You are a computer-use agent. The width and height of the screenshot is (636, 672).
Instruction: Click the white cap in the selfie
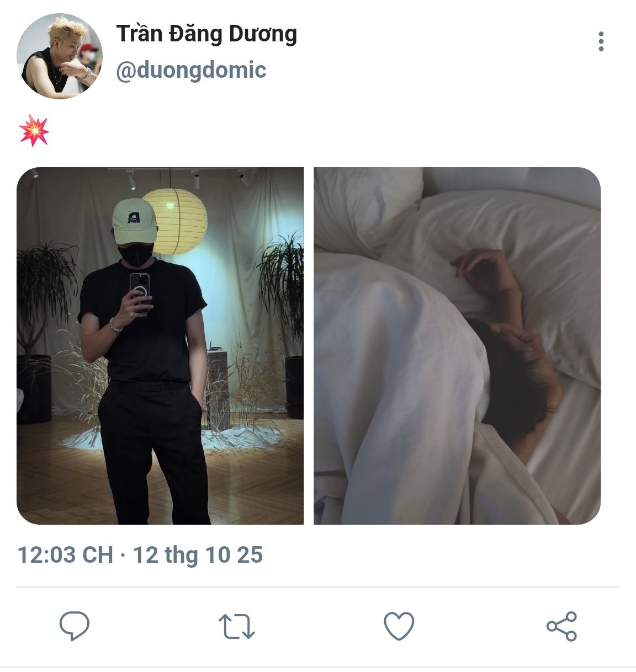134,217
